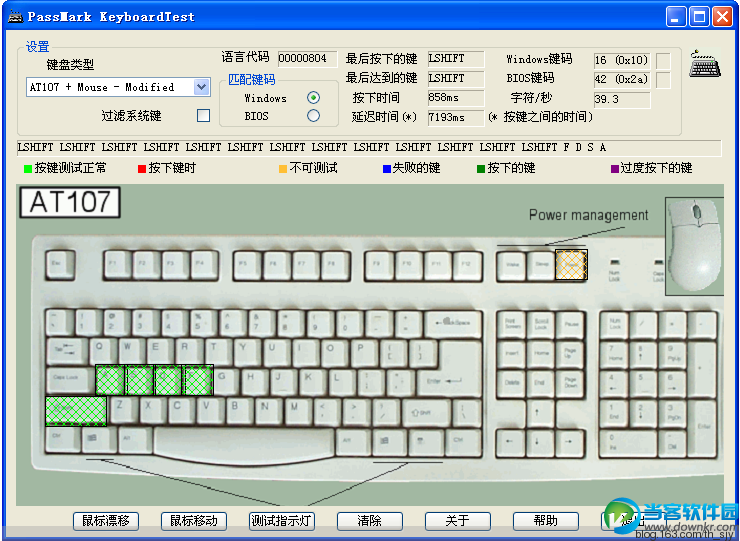This screenshot has width=740, height=541.
Task: Click the purple 过度按下的键 legend swatch
Action: (x=614, y=169)
